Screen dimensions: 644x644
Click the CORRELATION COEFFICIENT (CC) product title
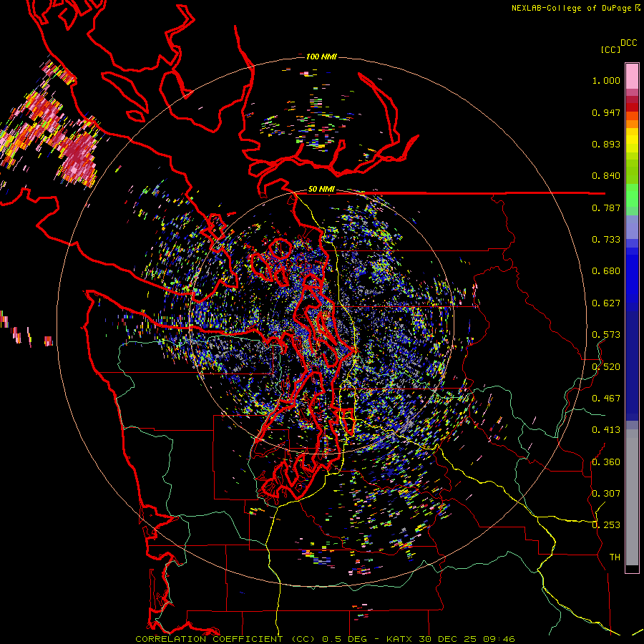(x=225, y=639)
